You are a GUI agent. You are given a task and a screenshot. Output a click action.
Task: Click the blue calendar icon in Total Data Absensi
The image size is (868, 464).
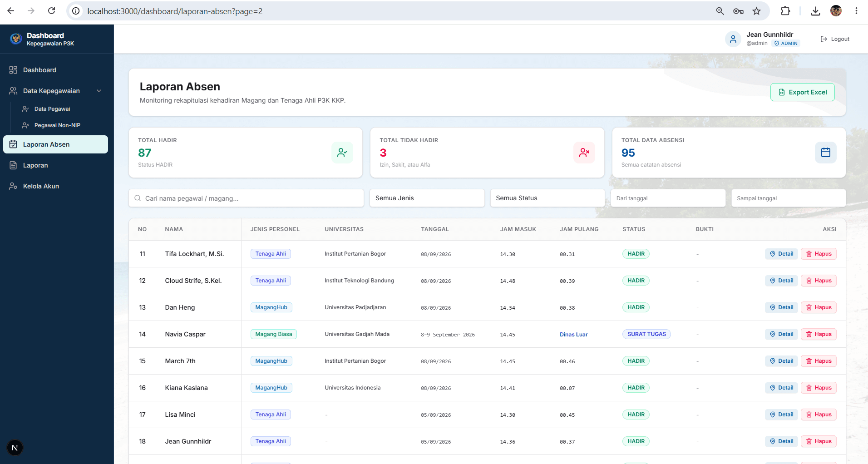point(826,153)
